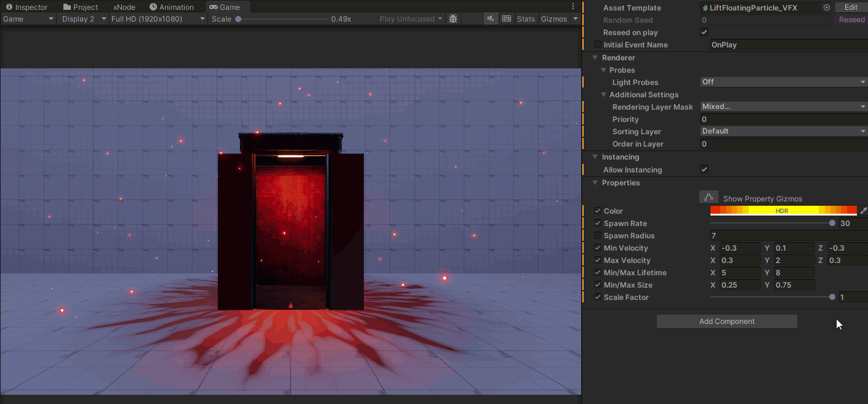868x404 pixels.
Task: Click the OnPlay event name field
Action: 789,44
